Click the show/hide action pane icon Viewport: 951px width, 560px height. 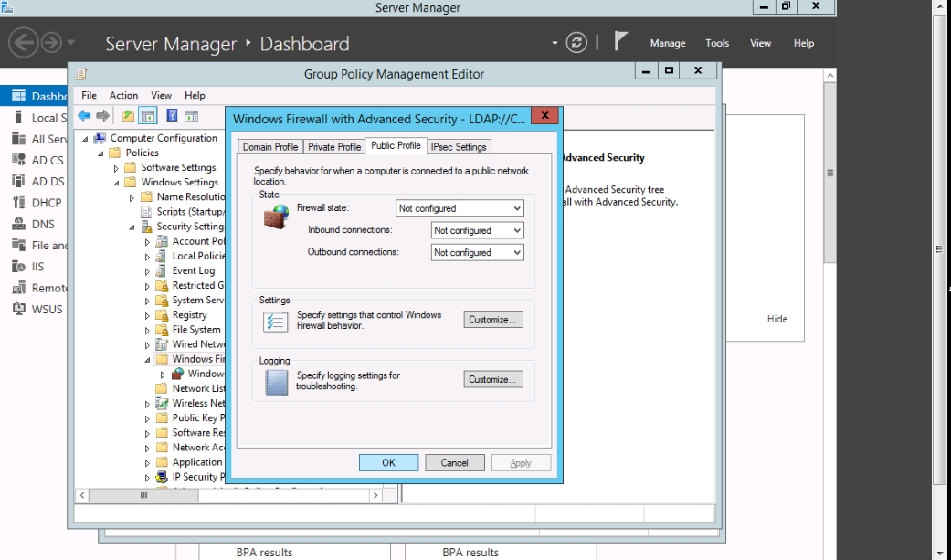coord(191,116)
